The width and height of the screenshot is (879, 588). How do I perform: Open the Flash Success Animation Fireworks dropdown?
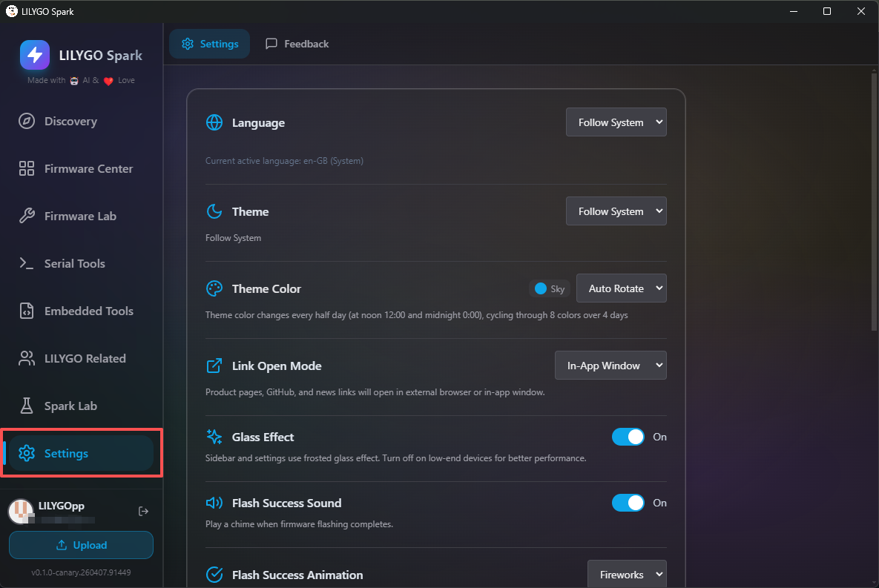click(627, 575)
